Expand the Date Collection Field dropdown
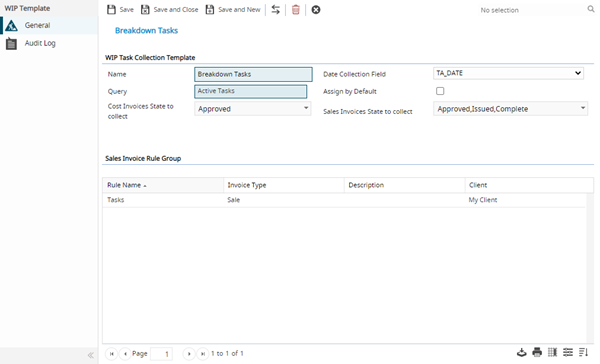 509,73
